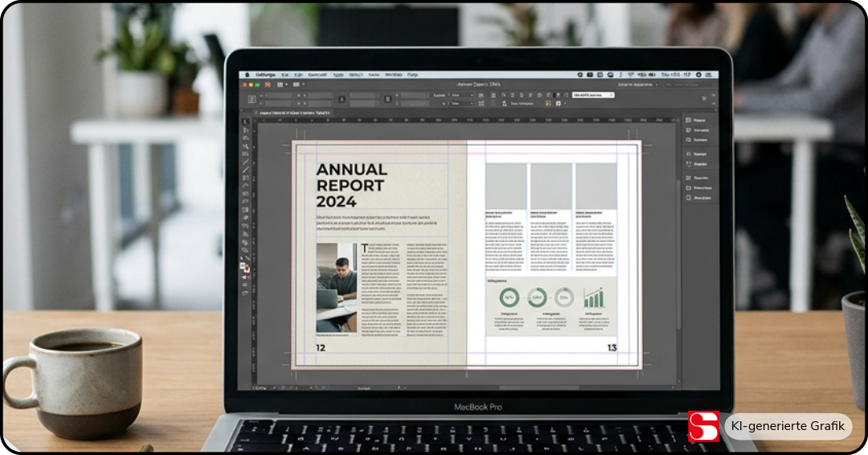Open the File menu
This screenshot has height=455, width=868.
coord(285,75)
